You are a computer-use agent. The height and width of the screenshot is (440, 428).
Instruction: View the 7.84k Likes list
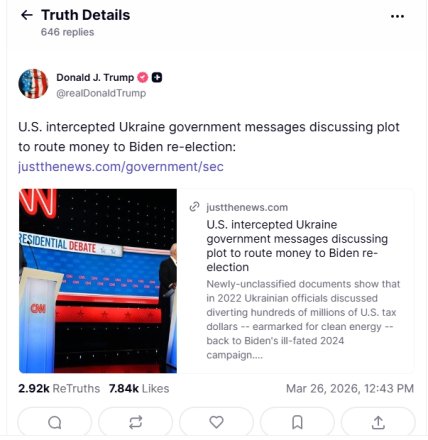click(x=139, y=388)
